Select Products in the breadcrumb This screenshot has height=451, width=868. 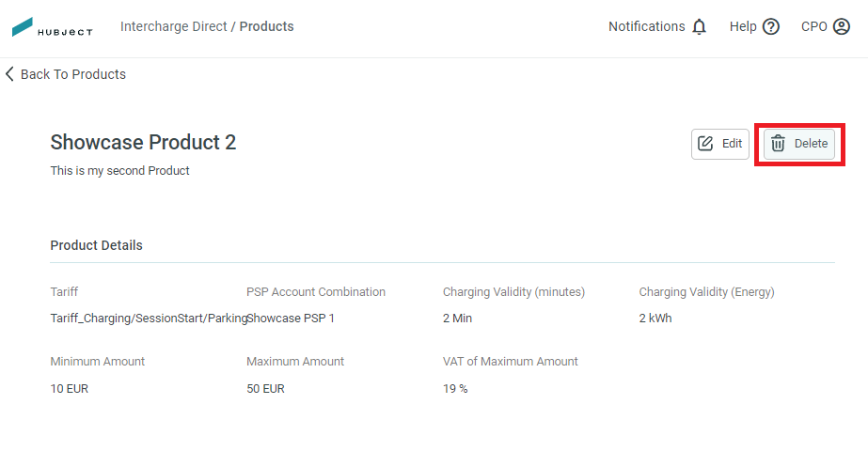pos(267,26)
